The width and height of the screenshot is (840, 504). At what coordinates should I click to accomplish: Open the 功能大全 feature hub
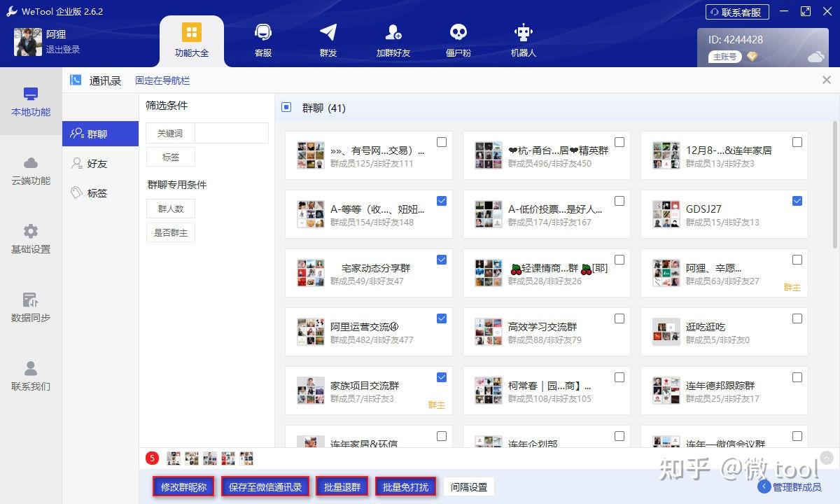click(x=192, y=40)
